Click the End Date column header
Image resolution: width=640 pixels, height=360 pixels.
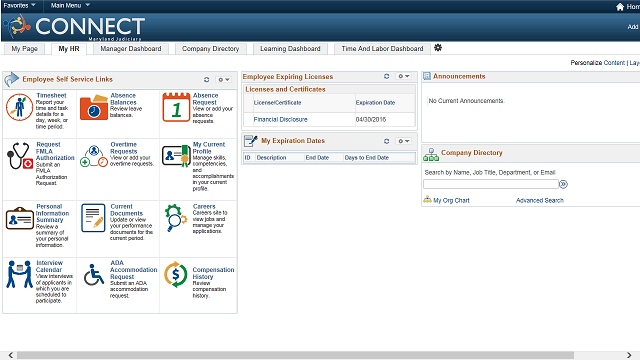point(317,158)
